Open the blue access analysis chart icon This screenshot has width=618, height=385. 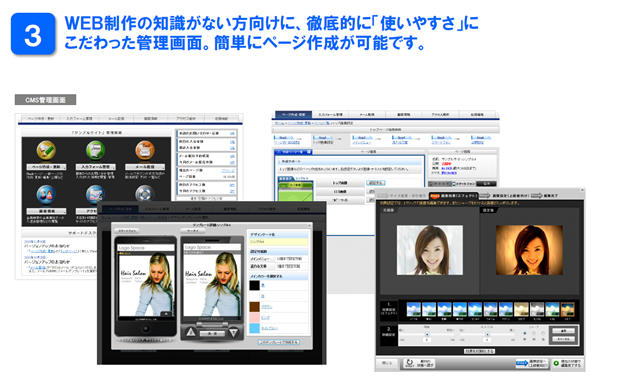point(95,195)
